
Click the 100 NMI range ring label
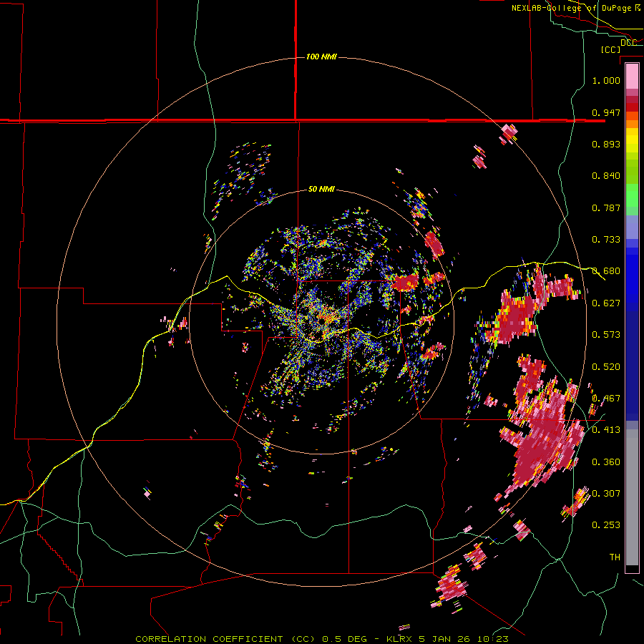click(321, 57)
